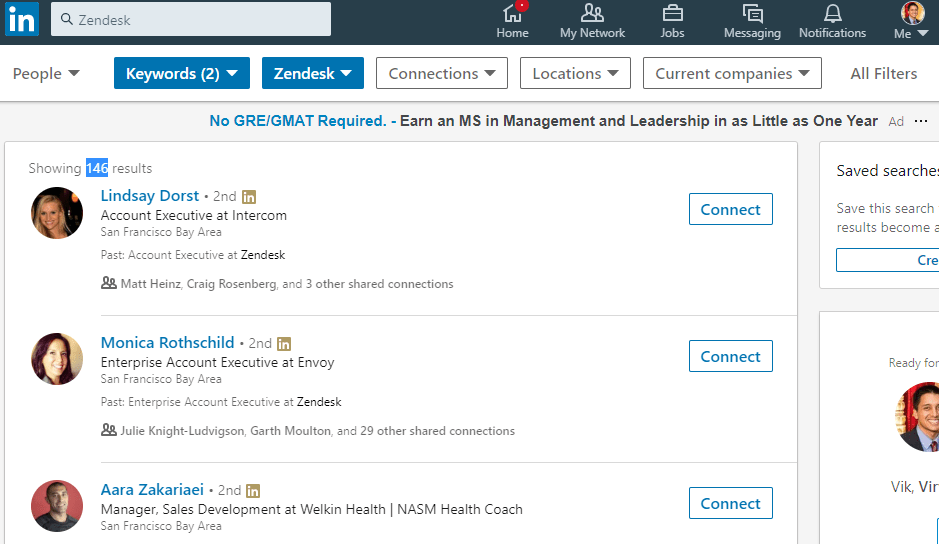Open the Locations filter dropdown
The height and width of the screenshot is (544, 939).
(575, 73)
